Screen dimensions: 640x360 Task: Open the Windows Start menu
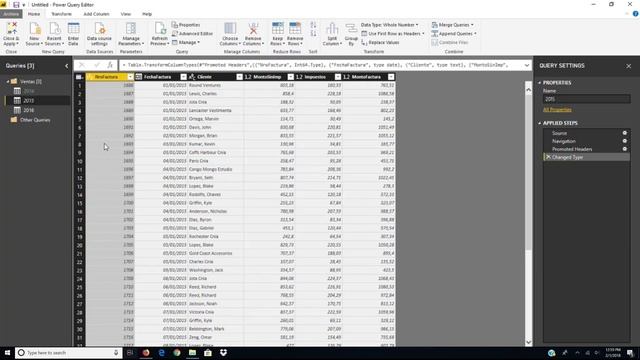pos(7,353)
